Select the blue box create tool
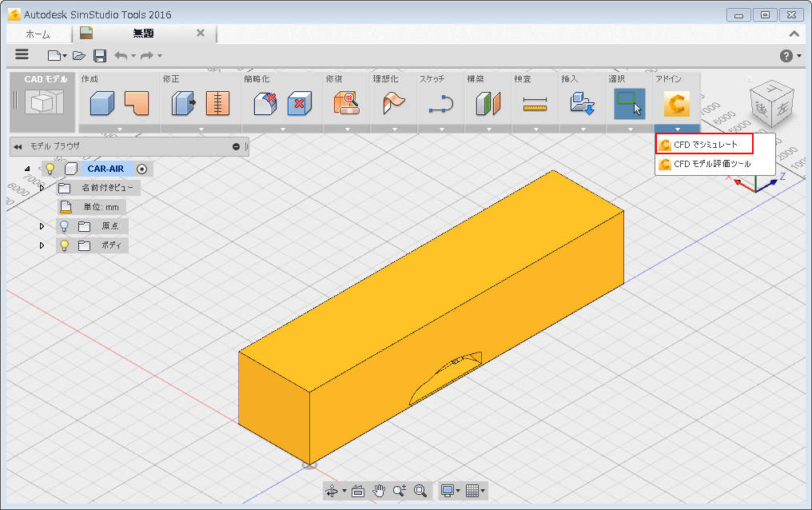Screen dimensions: 812x510 (102, 103)
